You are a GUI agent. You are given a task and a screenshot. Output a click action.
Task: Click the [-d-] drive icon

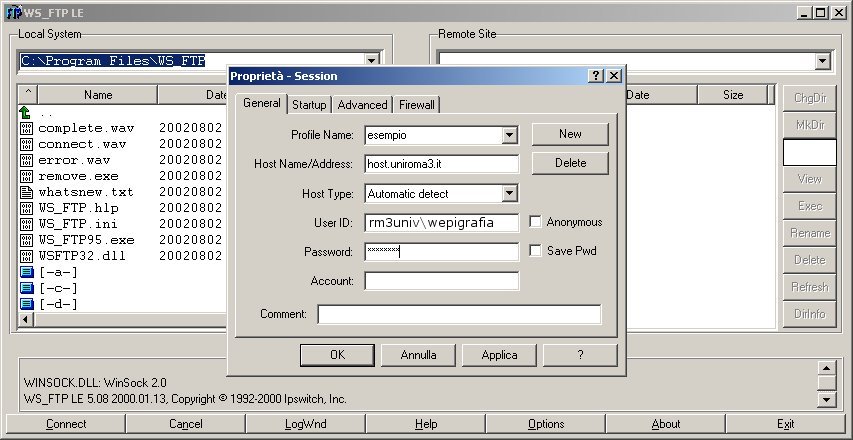point(27,303)
